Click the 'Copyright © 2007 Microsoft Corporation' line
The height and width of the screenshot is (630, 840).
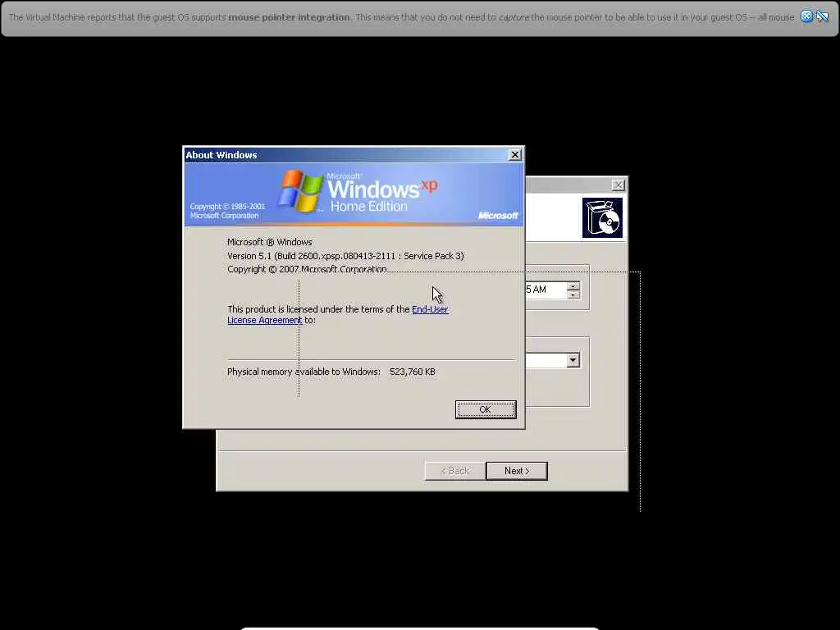[307, 269]
